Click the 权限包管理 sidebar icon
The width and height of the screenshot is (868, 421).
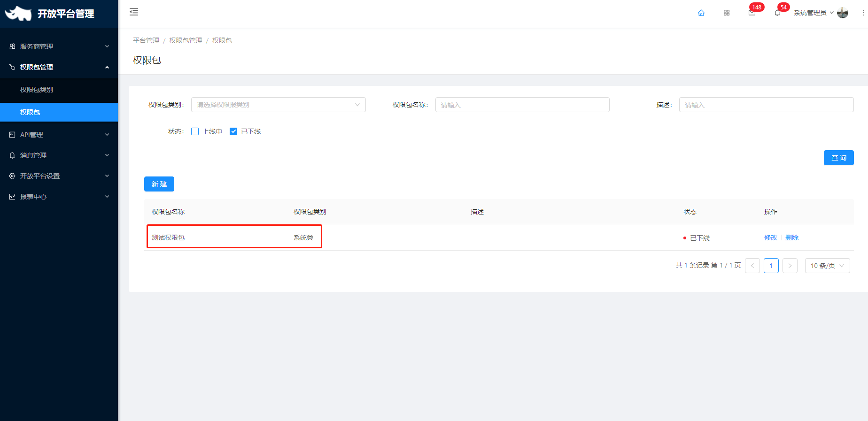[x=12, y=67]
